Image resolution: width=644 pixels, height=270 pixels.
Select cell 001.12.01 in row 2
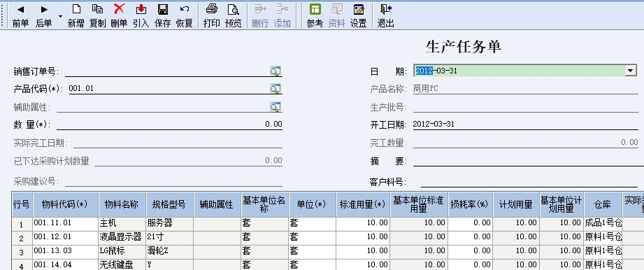click(x=65, y=237)
